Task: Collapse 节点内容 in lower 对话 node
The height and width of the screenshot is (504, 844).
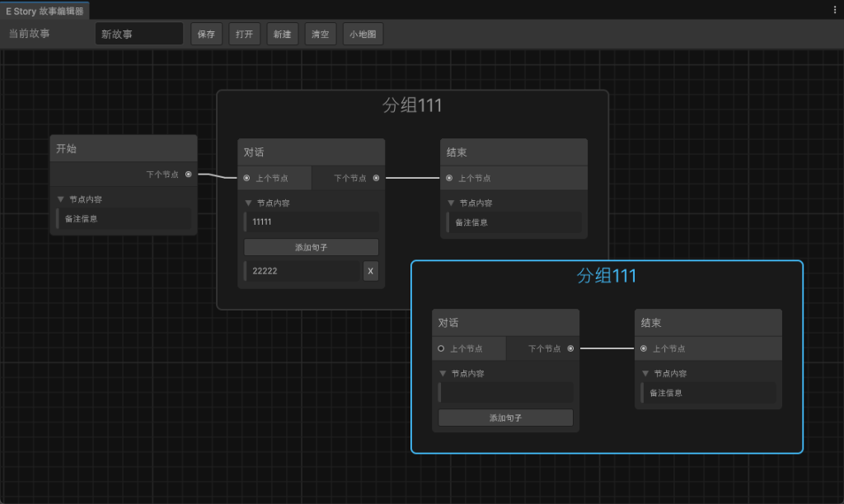Action: point(443,373)
